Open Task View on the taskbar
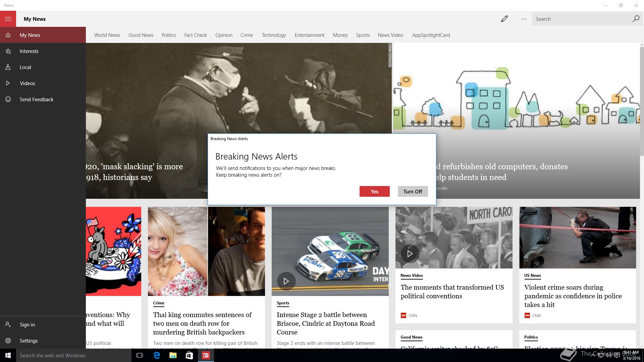This screenshot has height=362, width=644. 140,355
